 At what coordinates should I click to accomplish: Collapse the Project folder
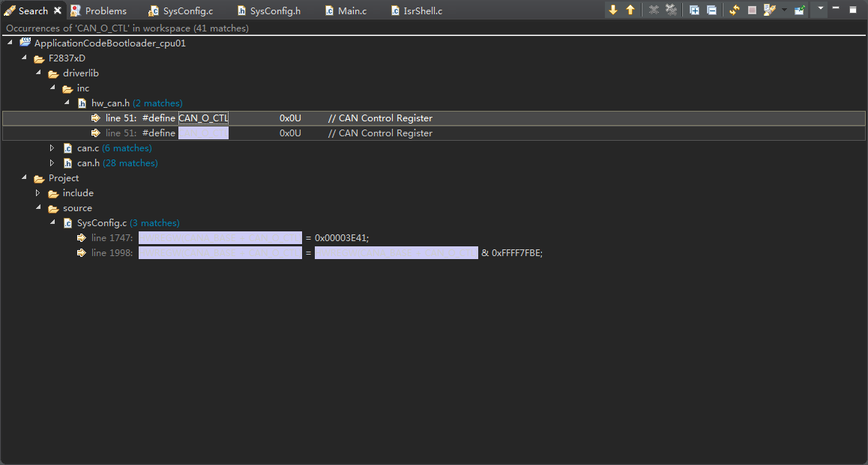click(24, 177)
